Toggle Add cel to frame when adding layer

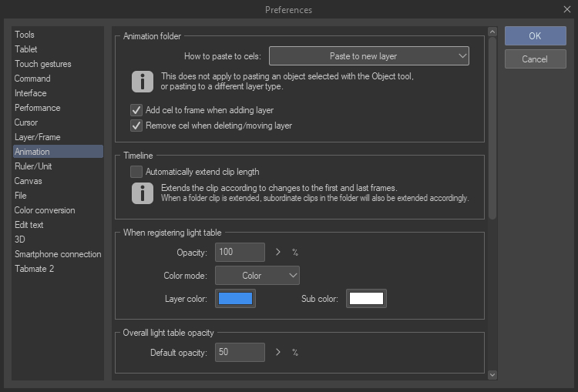coord(136,110)
